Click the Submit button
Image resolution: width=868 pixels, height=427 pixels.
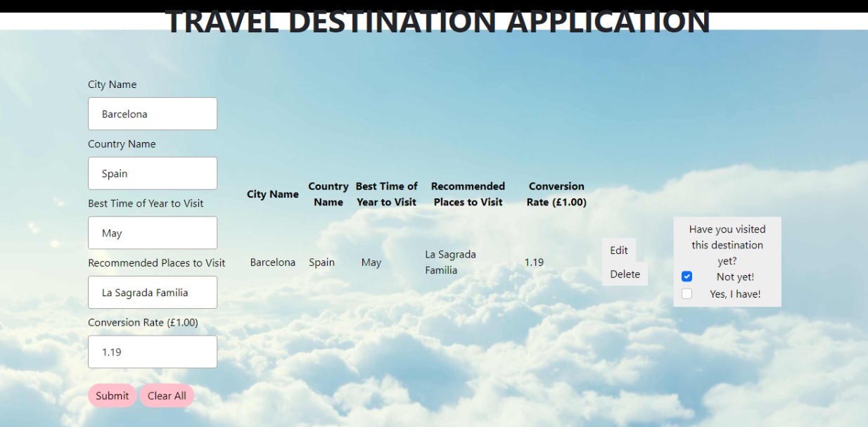pyautogui.click(x=112, y=395)
